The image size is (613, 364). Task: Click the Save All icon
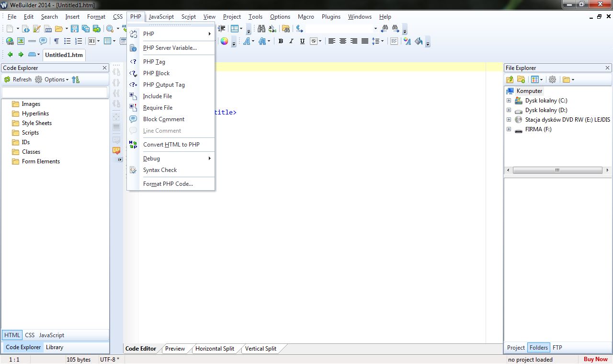[x=86, y=29]
